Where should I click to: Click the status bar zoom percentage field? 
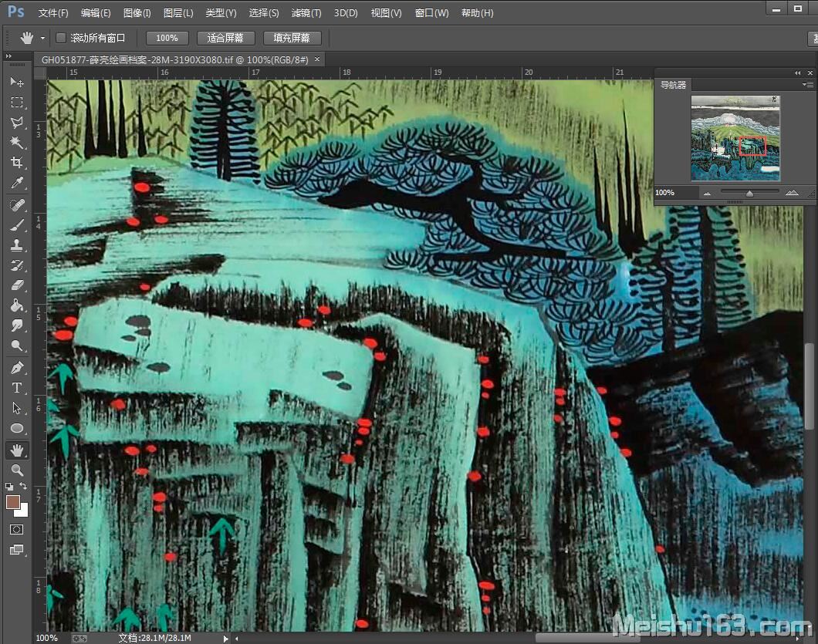click(47, 639)
